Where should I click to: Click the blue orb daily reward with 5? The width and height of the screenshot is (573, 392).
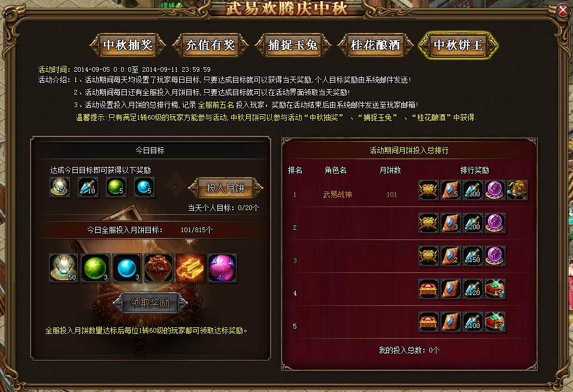(144, 187)
